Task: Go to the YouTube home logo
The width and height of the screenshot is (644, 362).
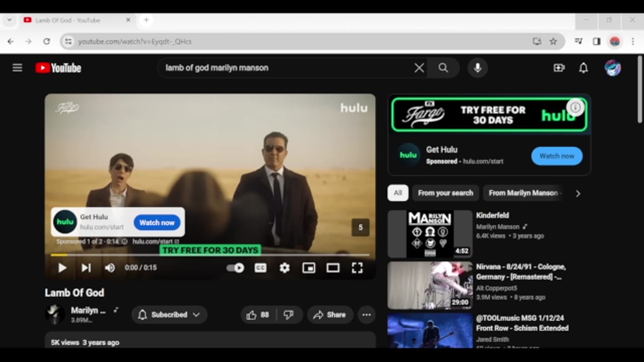Action: pos(58,68)
